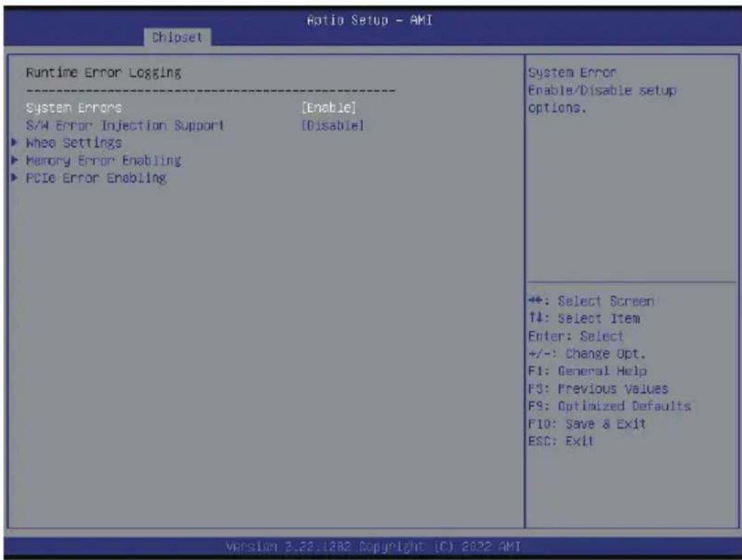Select S/W Error Injection Support
Image resolution: width=742 pixels, height=560 pixels.
[125, 125]
